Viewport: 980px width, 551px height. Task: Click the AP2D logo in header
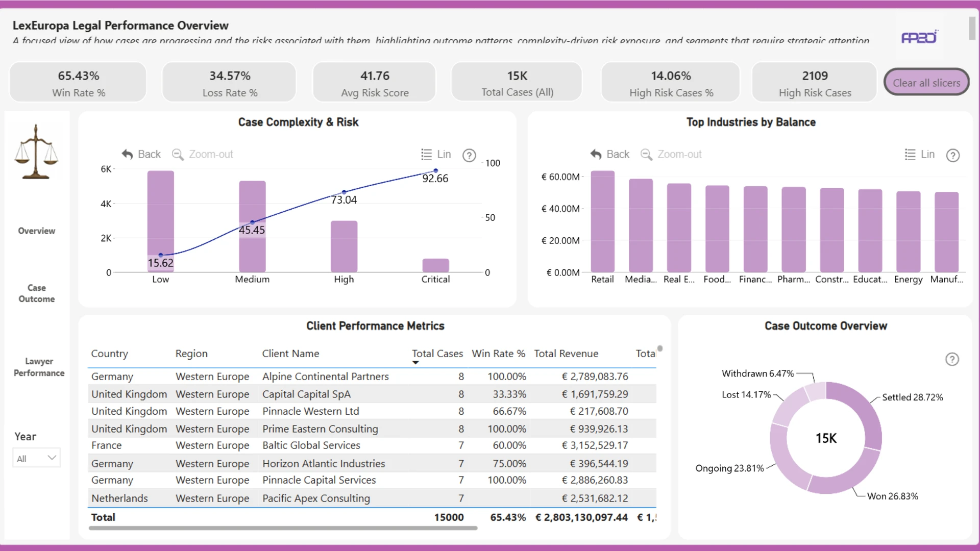click(919, 37)
